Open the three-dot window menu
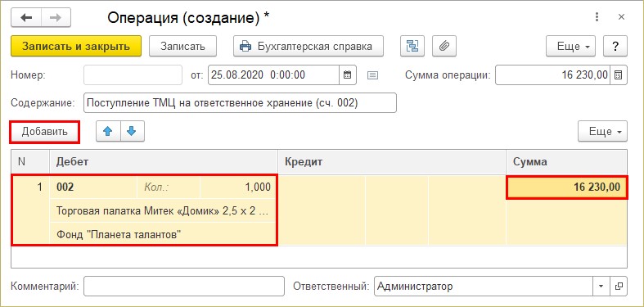This screenshot has width=644, height=307. point(597,17)
